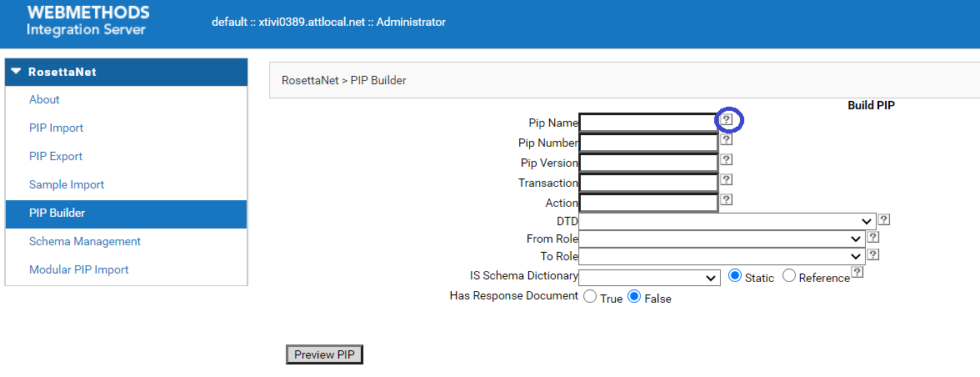Open help icon beside DTD dropdown
980x377 pixels.
click(x=884, y=220)
